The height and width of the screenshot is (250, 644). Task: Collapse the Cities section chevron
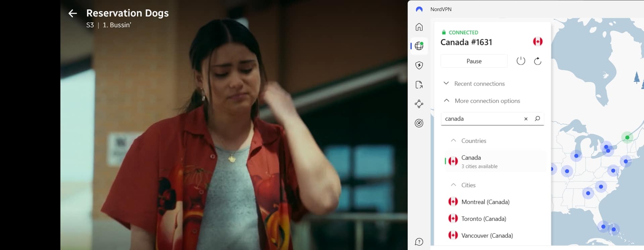453,185
